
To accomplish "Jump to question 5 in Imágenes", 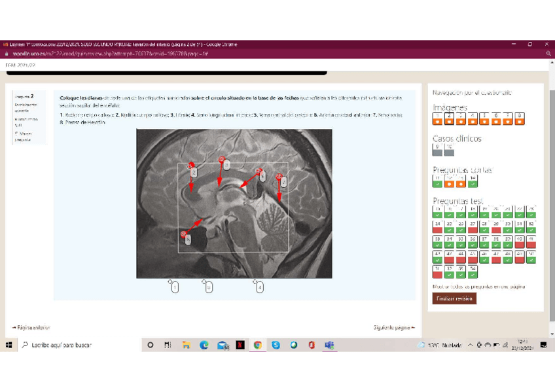I will [484, 118].
